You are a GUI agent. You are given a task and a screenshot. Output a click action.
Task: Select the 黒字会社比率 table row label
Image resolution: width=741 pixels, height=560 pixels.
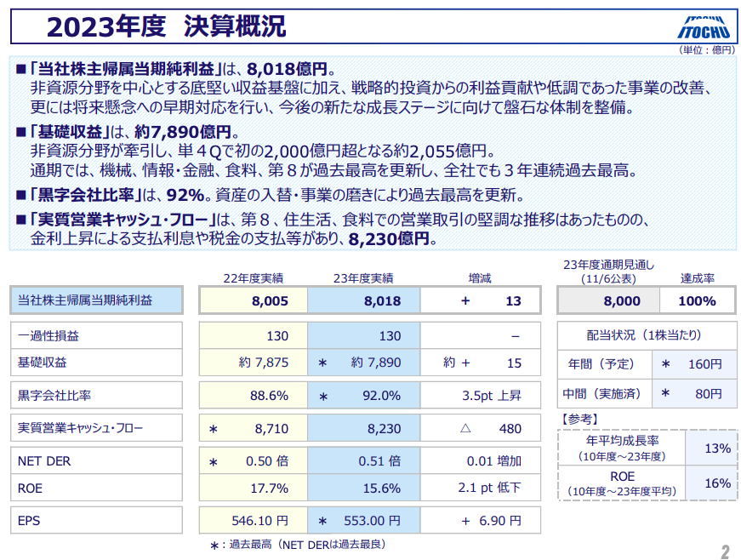(x=96, y=395)
